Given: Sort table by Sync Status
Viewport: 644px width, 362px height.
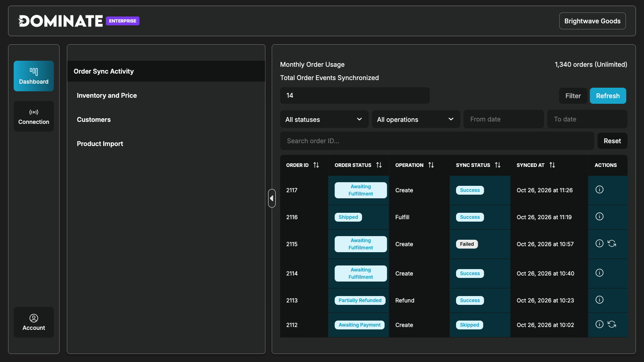Looking at the screenshot, I should [x=498, y=165].
